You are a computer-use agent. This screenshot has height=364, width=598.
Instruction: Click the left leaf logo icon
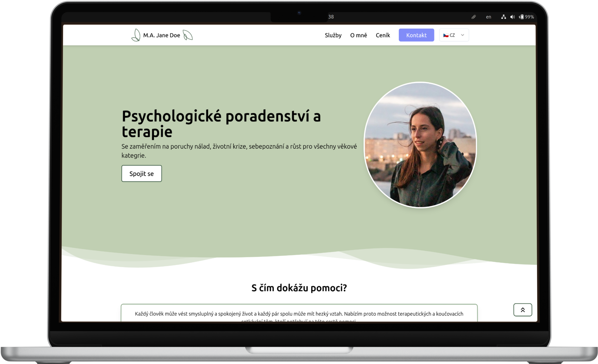136,35
